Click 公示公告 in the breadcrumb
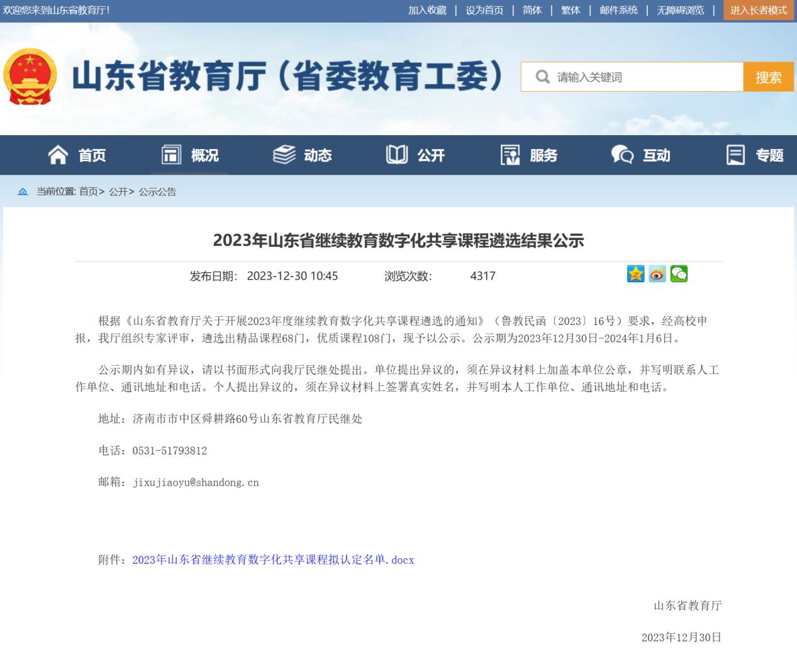 click(x=157, y=192)
